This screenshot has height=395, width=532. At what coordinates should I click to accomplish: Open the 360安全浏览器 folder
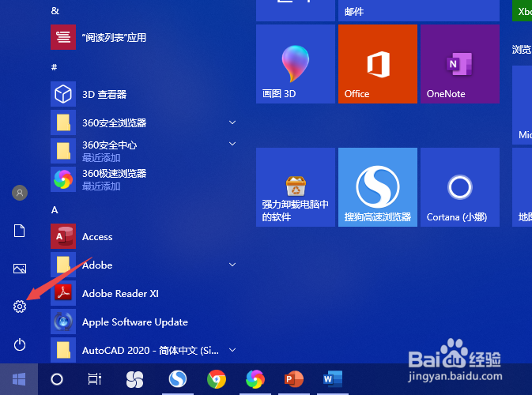(x=143, y=122)
